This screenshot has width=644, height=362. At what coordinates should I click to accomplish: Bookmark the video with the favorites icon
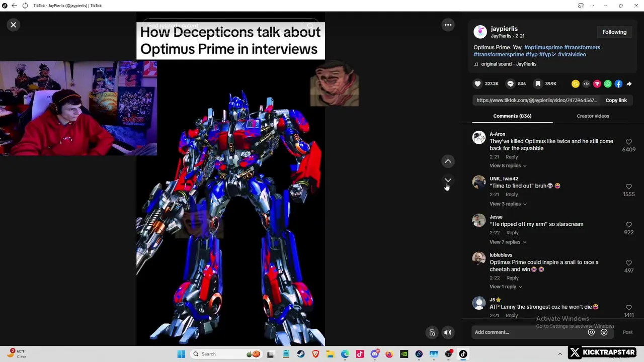(x=538, y=84)
